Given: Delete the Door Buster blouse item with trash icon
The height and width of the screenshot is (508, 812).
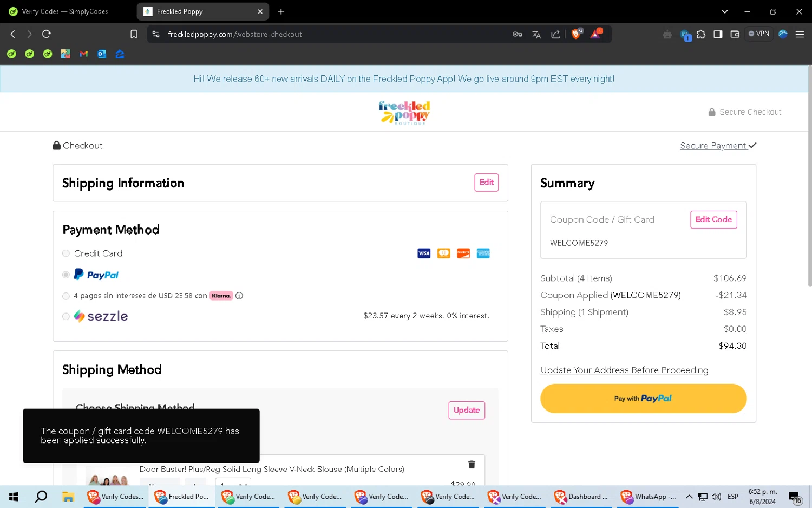Looking at the screenshot, I should tap(472, 465).
